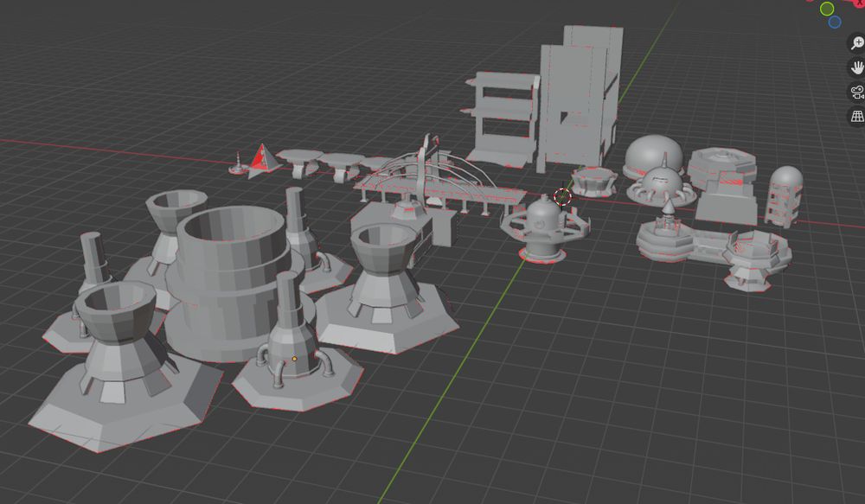Toggle the camera view icon

coord(856,93)
